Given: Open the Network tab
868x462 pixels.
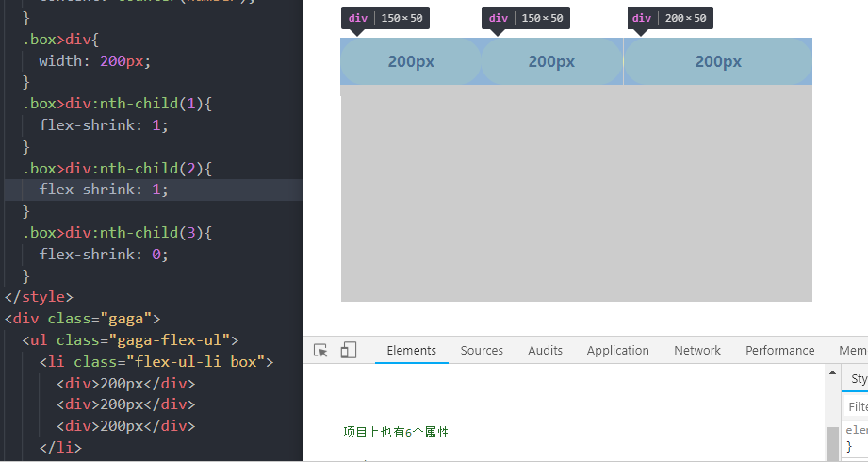Looking at the screenshot, I should tap(697, 350).
